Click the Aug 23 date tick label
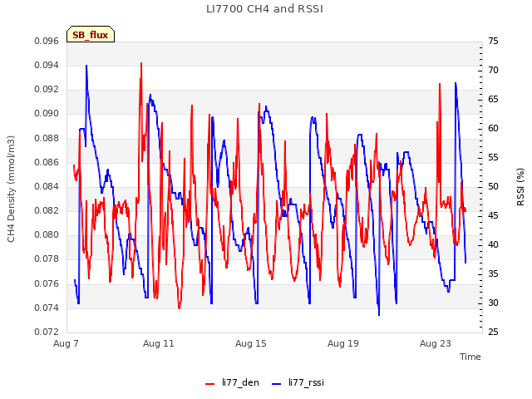The width and height of the screenshot is (532, 399). 436,343
